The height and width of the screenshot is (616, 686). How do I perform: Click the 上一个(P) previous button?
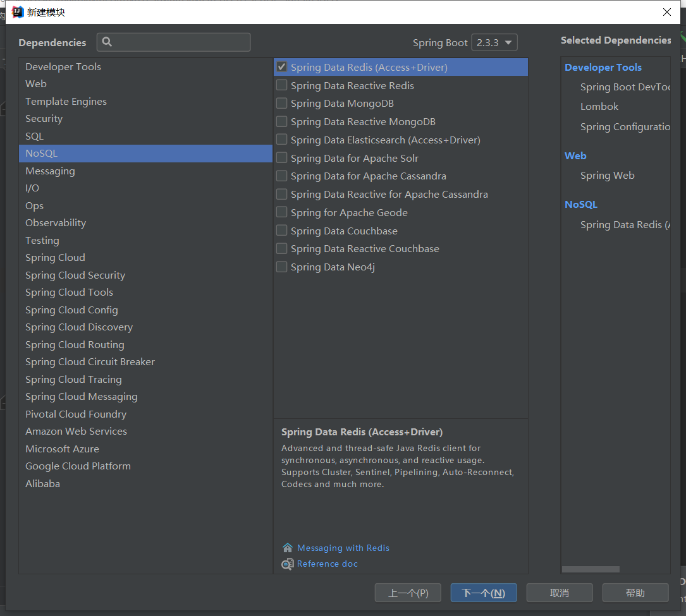click(408, 593)
